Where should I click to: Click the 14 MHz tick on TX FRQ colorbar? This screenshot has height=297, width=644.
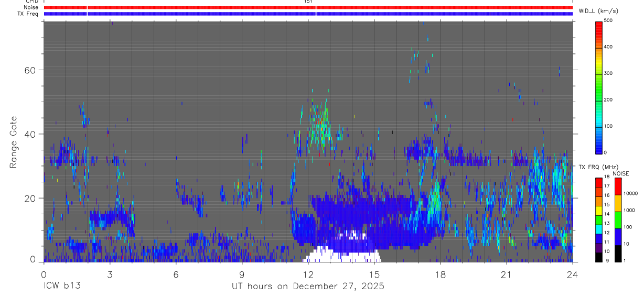[606, 214]
